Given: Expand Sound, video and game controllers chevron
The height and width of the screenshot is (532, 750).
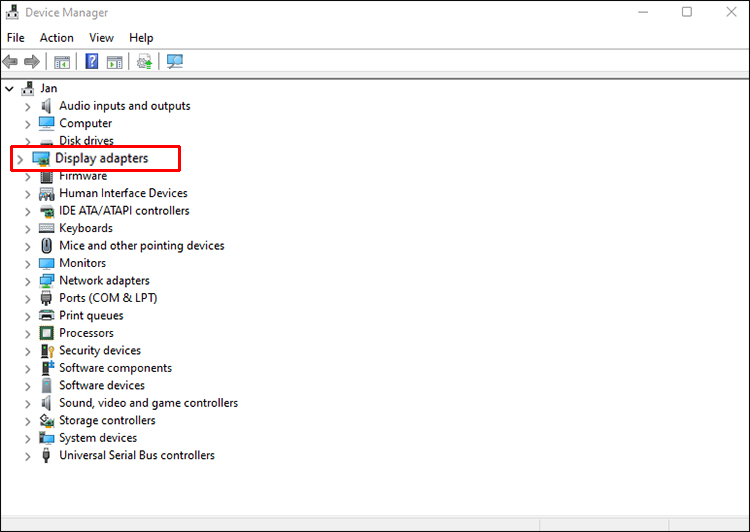Looking at the screenshot, I should [x=28, y=404].
